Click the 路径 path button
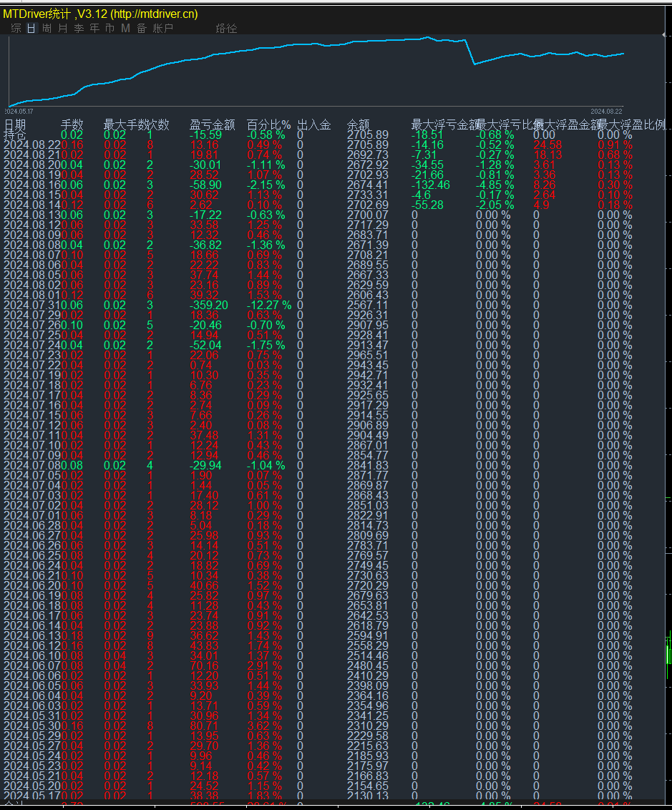Screen dimensions: 672x810 point(226,29)
